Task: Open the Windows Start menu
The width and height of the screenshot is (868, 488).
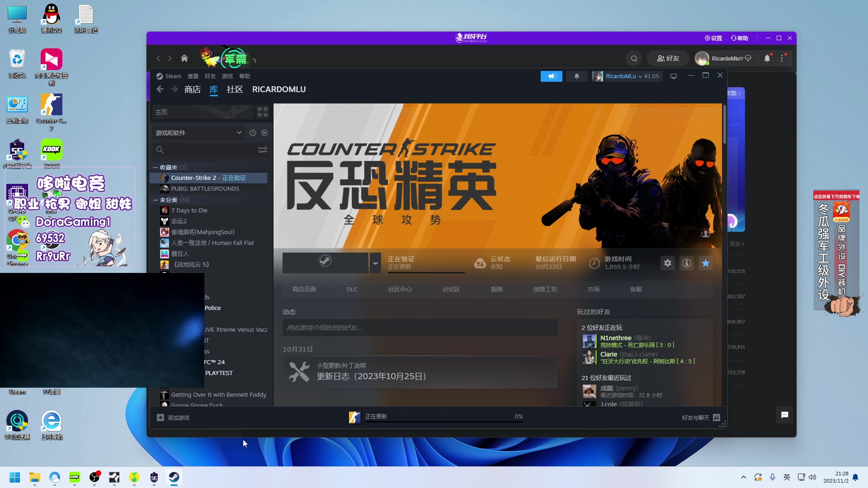Action: tap(15, 477)
